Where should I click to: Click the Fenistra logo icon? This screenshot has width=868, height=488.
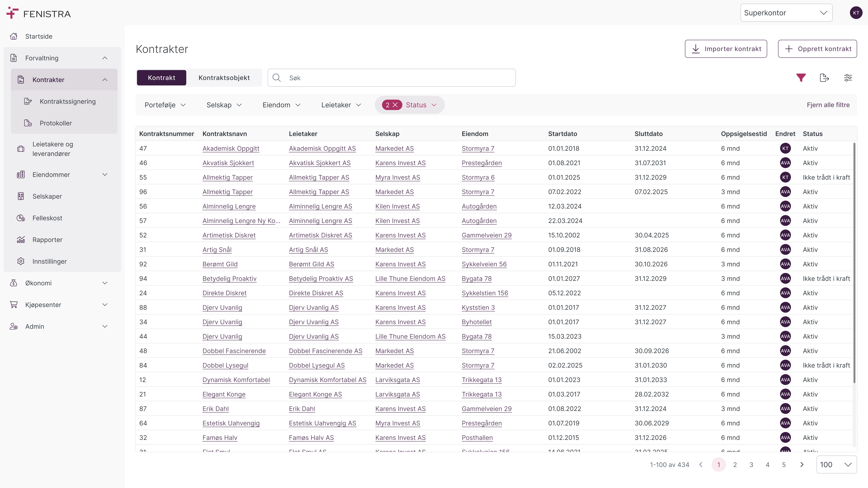tap(12, 13)
